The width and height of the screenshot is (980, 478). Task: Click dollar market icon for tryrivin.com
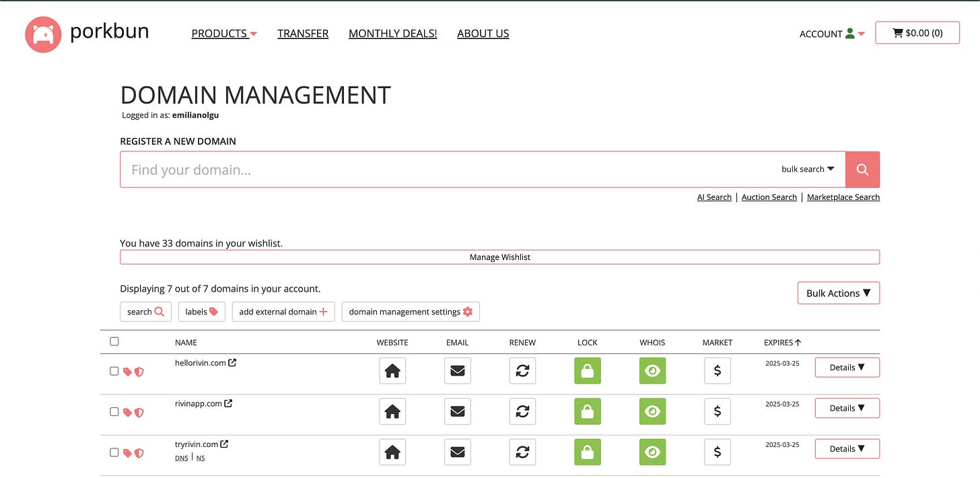pyautogui.click(x=717, y=452)
